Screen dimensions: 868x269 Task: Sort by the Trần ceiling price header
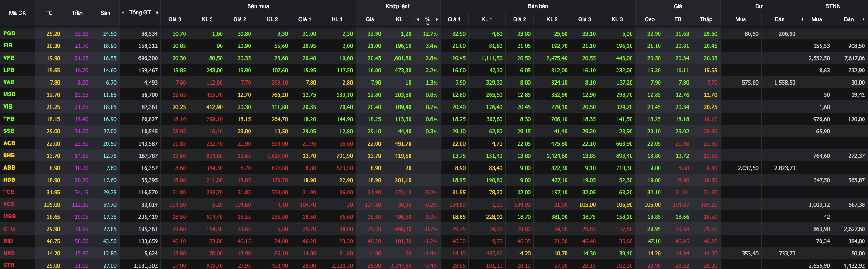[77, 13]
